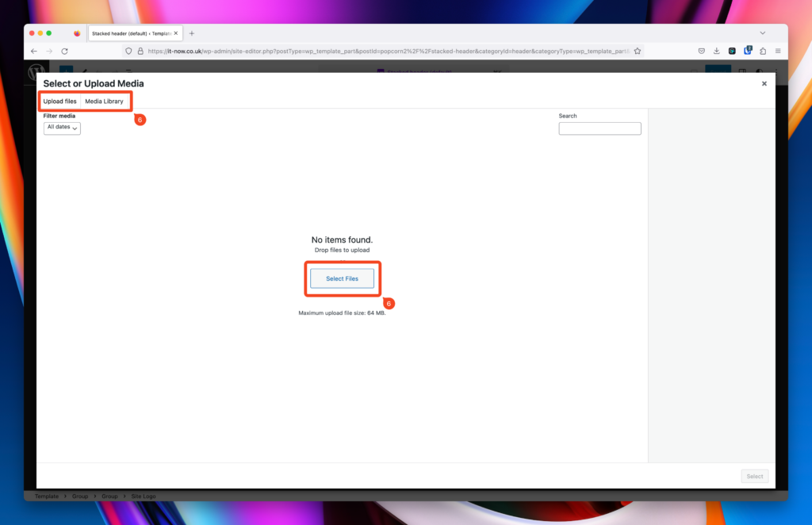Open the Firefox downloads panel
This screenshot has height=525, width=812.
(x=717, y=52)
